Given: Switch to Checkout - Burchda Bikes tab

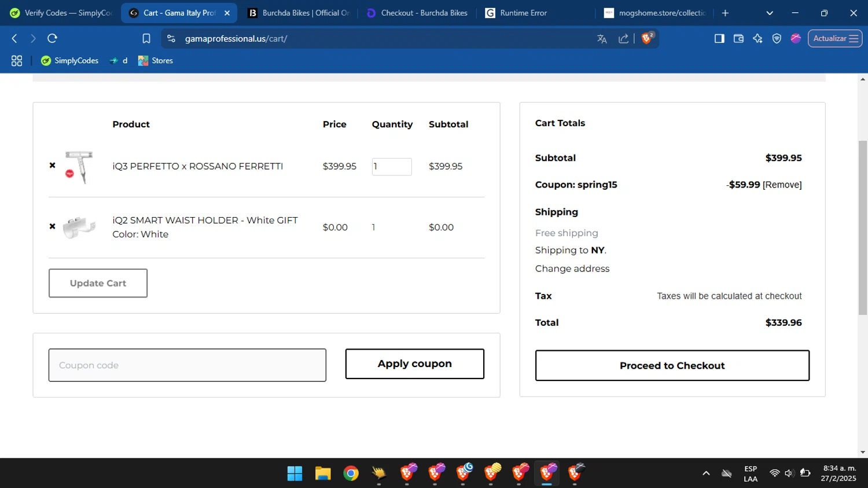Looking at the screenshot, I should tap(417, 13).
